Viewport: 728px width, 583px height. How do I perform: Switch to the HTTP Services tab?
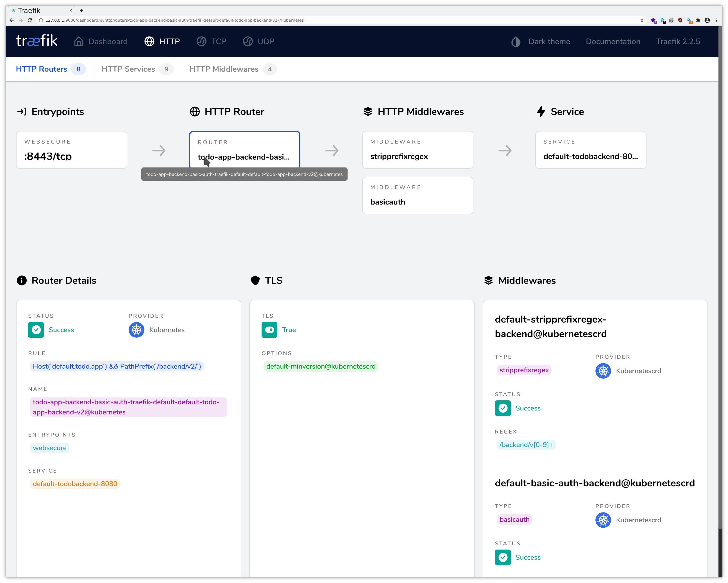coord(128,69)
